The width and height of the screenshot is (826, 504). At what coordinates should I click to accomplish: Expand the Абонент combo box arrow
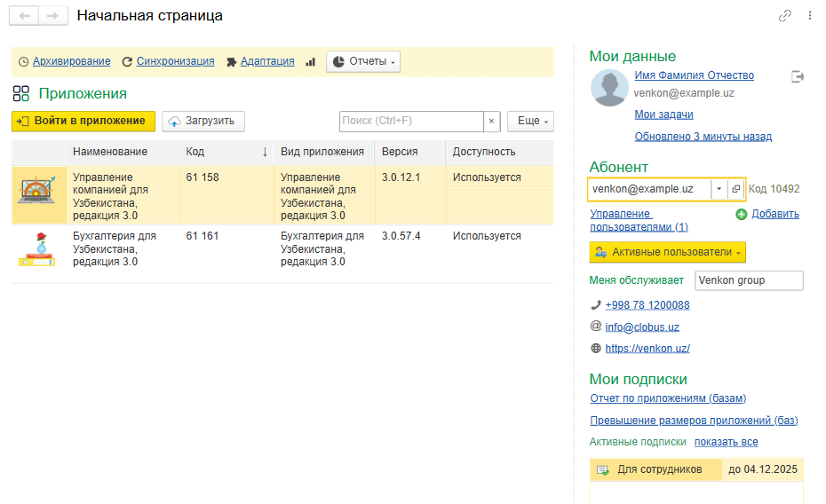pyautogui.click(x=719, y=189)
